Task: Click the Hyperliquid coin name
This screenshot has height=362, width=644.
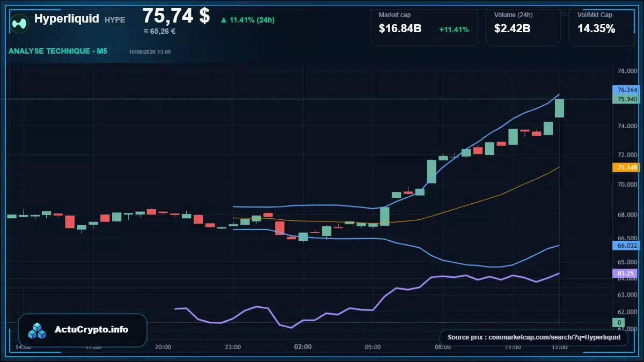Action: click(67, 18)
